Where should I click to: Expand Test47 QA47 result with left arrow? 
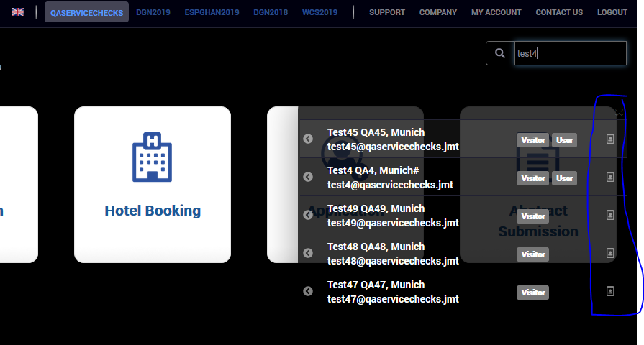pos(308,291)
